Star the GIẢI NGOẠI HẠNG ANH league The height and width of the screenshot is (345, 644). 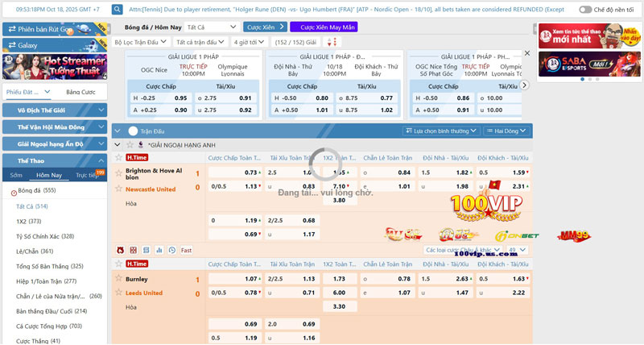(x=130, y=145)
